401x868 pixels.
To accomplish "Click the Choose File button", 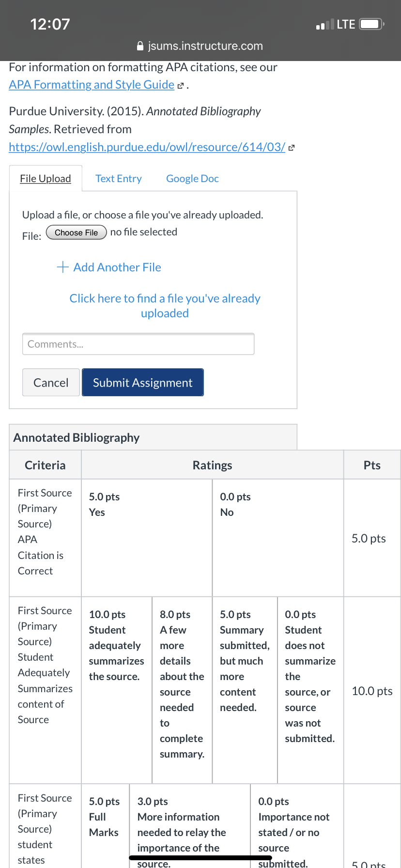I will (77, 232).
